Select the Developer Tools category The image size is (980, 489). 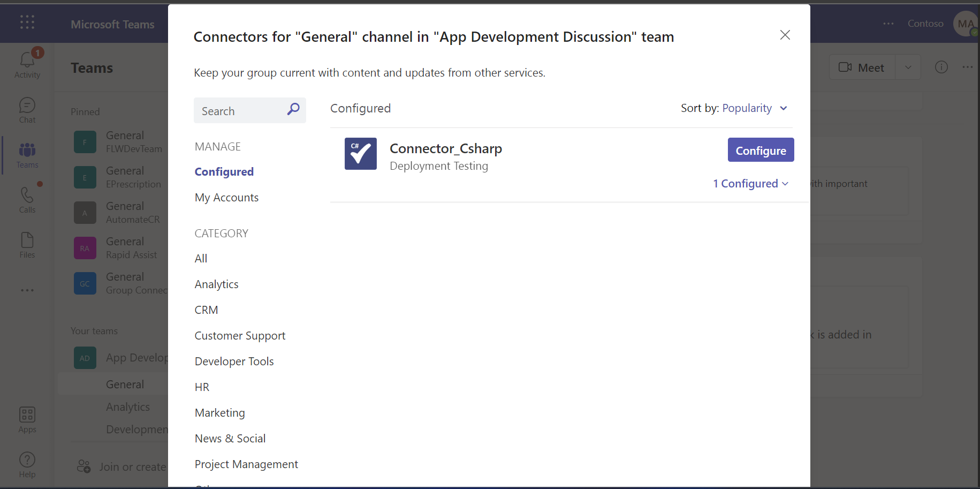234,362
